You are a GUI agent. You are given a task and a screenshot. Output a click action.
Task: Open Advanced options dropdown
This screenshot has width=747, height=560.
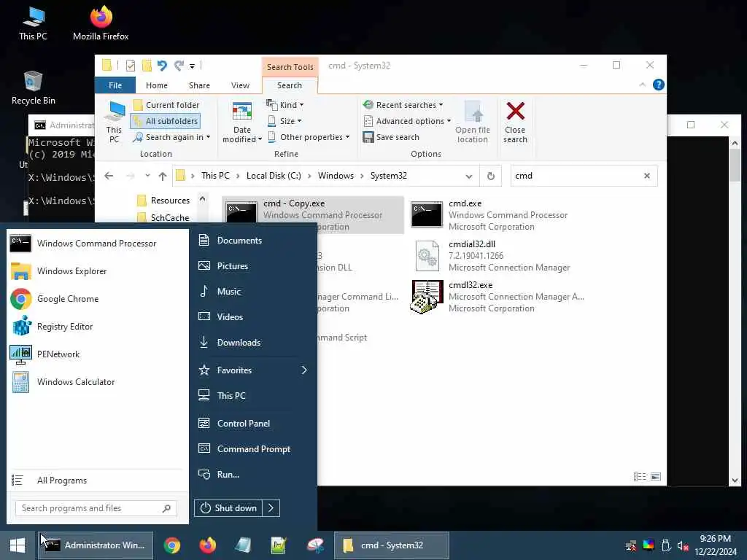pyautogui.click(x=407, y=121)
